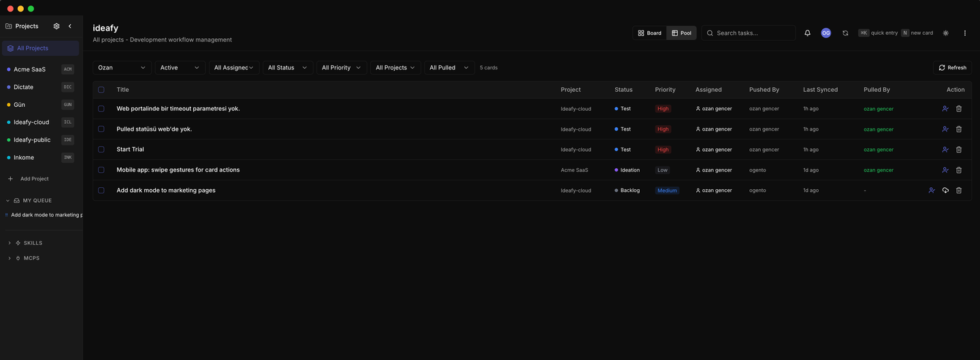Delete the 'Start Trial' card with trash icon
Screen dimensions: 980x360
(x=958, y=150)
